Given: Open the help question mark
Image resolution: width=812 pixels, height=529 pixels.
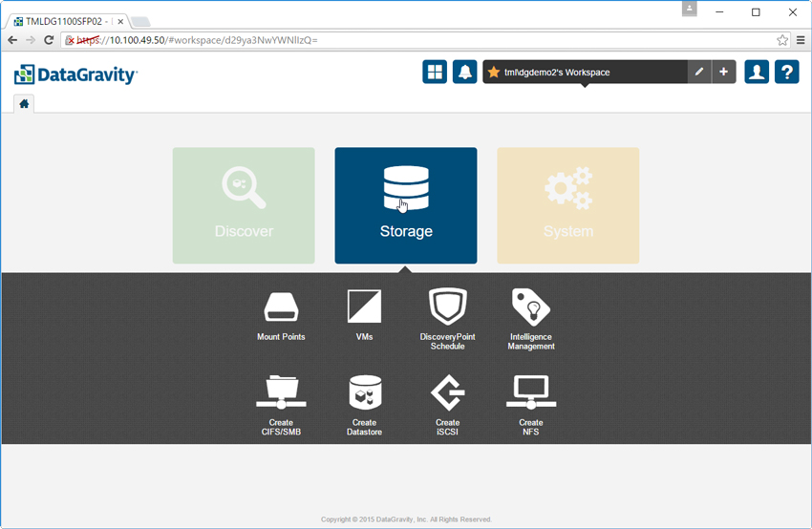Looking at the screenshot, I should coord(786,72).
